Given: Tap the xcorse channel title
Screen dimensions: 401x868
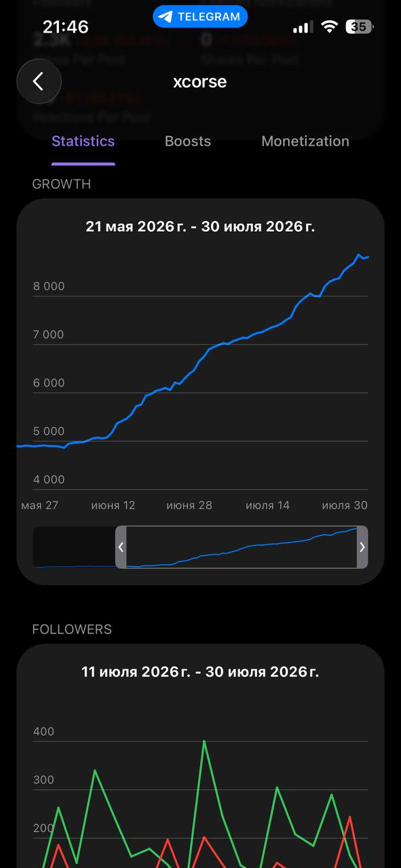Looking at the screenshot, I should 200,82.
